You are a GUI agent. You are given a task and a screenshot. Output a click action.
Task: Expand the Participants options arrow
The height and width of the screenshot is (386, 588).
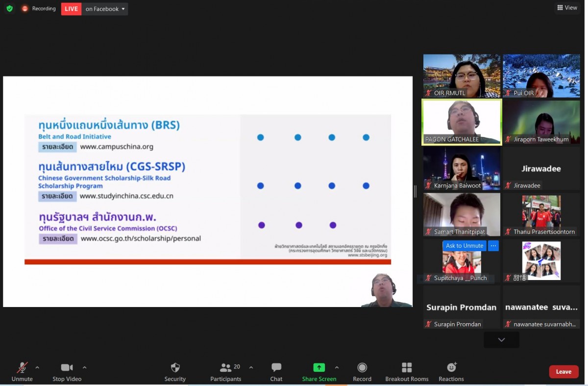tap(251, 367)
